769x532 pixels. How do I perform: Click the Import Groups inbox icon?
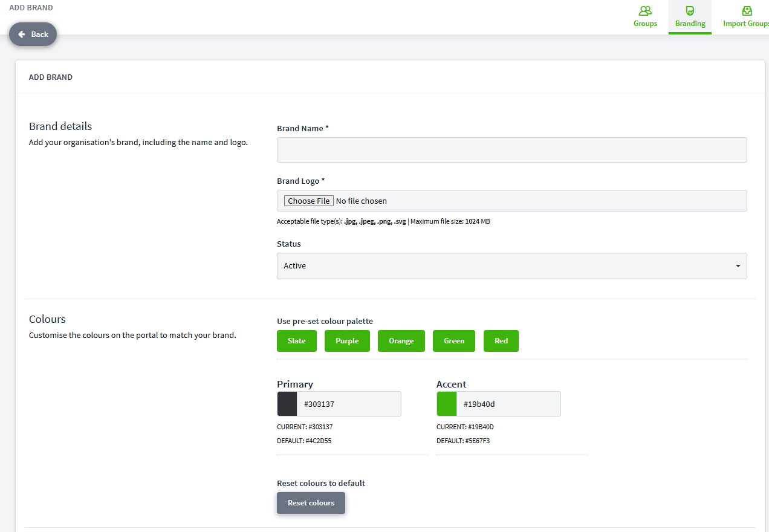tap(747, 11)
